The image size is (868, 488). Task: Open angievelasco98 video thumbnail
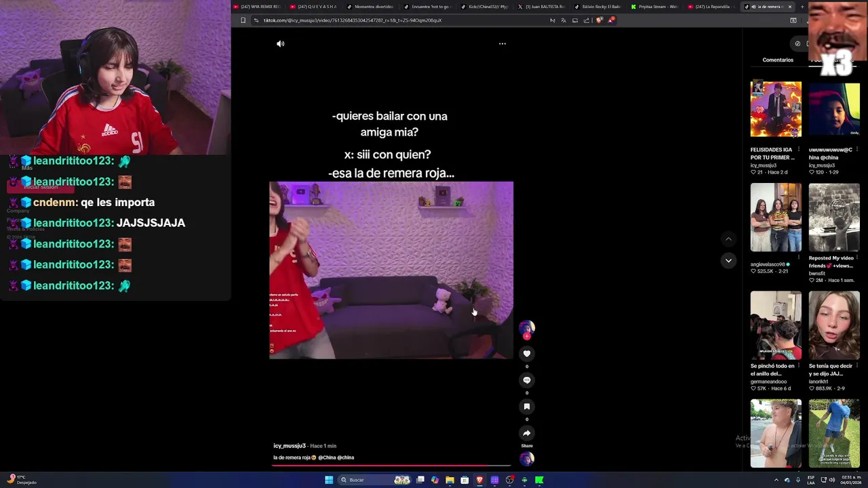(776, 218)
